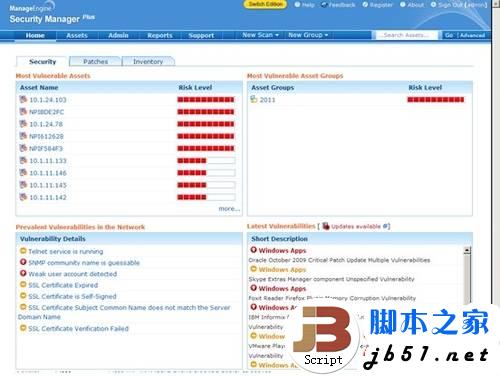
Task: Open the Feedback link
Action: [x=342, y=5]
